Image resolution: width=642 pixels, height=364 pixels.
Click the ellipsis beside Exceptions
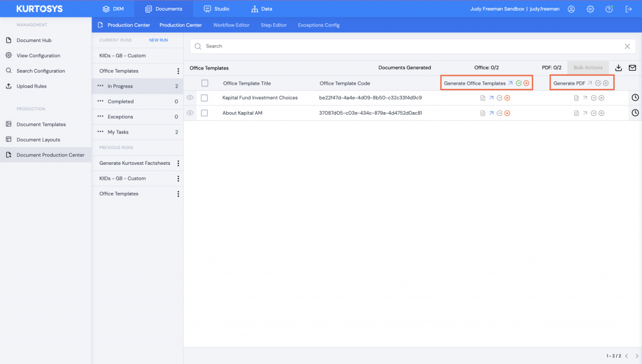click(100, 117)
